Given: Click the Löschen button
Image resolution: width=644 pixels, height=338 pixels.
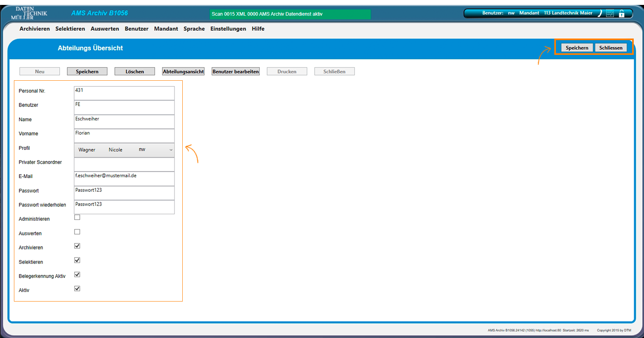Looking at the screenshot, I should coord(135,72).
